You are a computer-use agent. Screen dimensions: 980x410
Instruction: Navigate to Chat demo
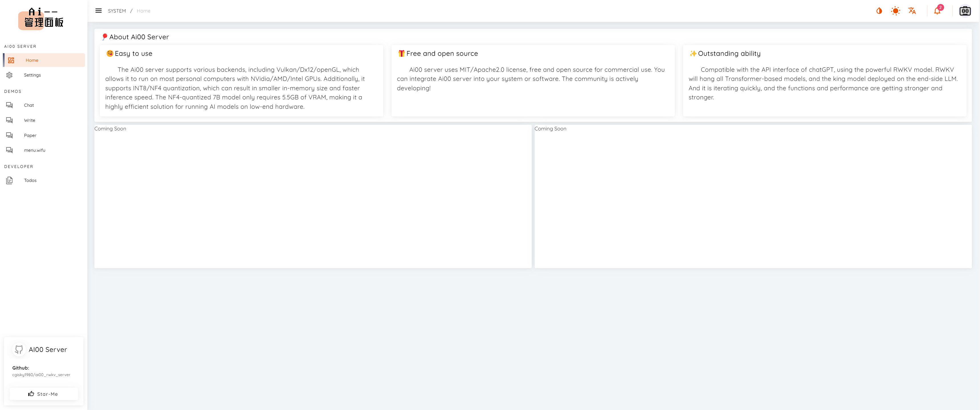tap(29, 105)
